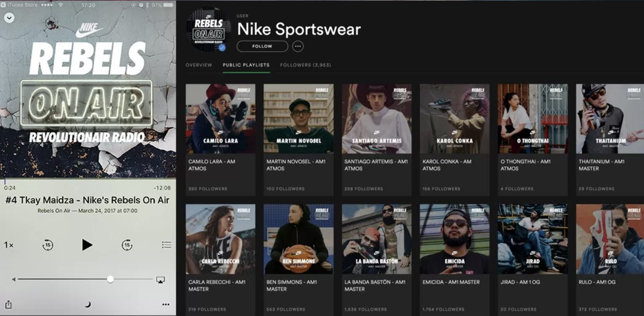
Task: Open the podcast player more options
Action: click(166, 304)
